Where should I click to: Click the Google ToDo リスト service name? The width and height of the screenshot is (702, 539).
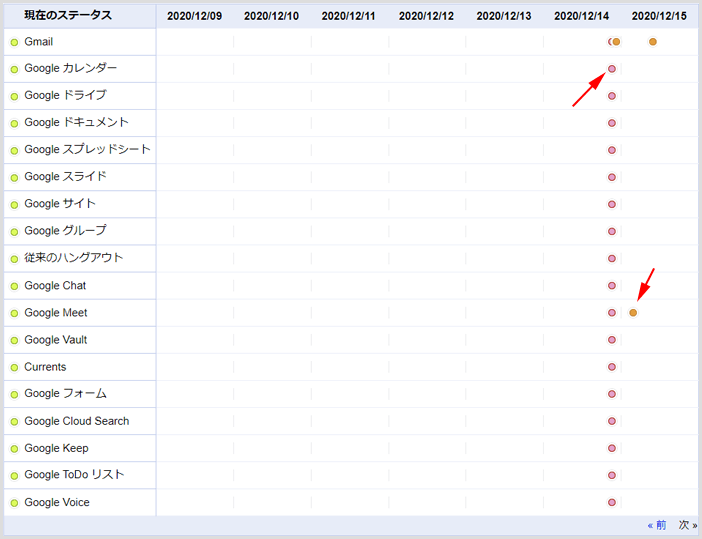[x=74, y=475]
